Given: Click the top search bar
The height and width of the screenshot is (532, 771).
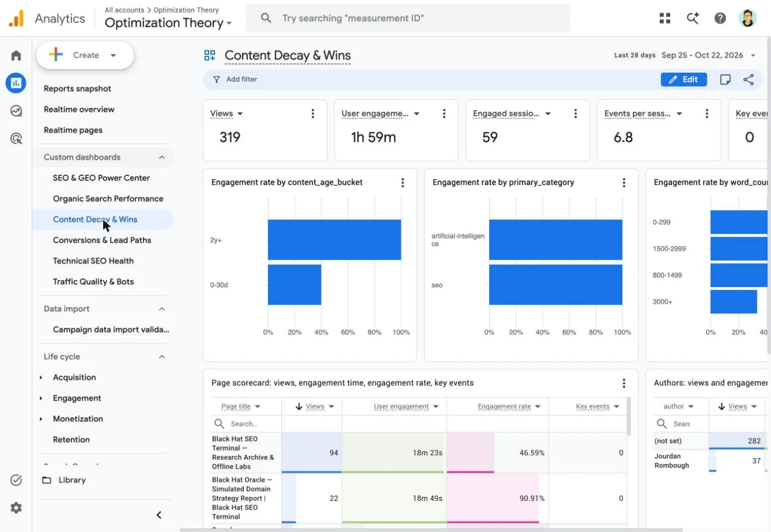Looking at the screenshot, I should [408, 18].
